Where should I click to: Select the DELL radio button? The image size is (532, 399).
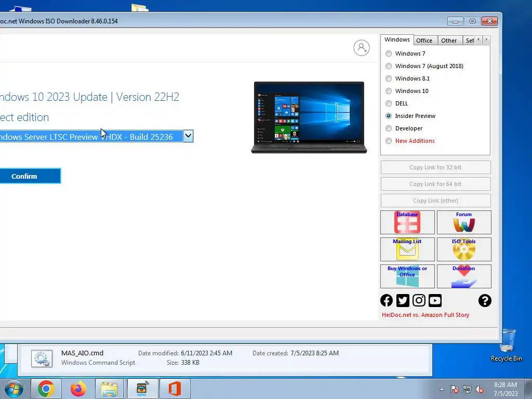click(389, 103)
